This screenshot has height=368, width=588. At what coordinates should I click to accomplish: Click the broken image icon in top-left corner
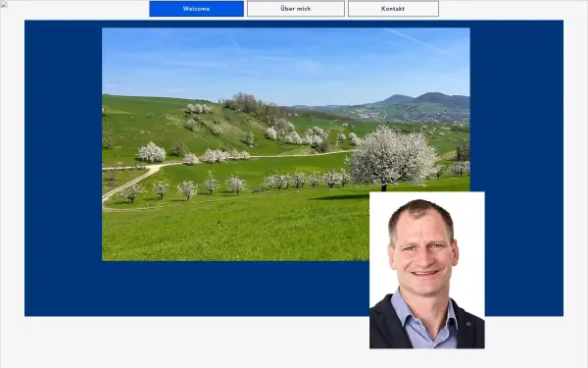tap(4, 4)
